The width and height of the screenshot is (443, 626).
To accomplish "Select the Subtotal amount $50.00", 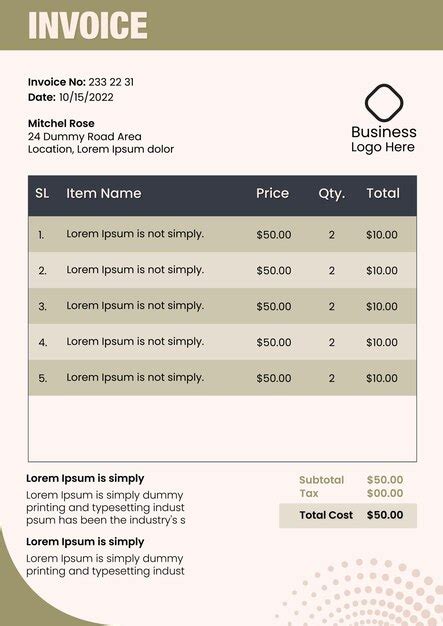I will point(385,479).
